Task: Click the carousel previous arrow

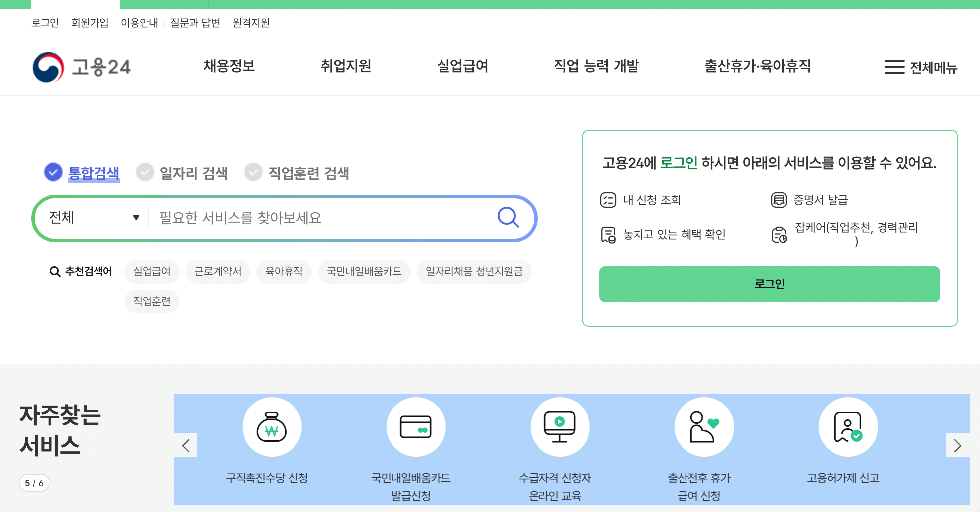Action: 186,445
